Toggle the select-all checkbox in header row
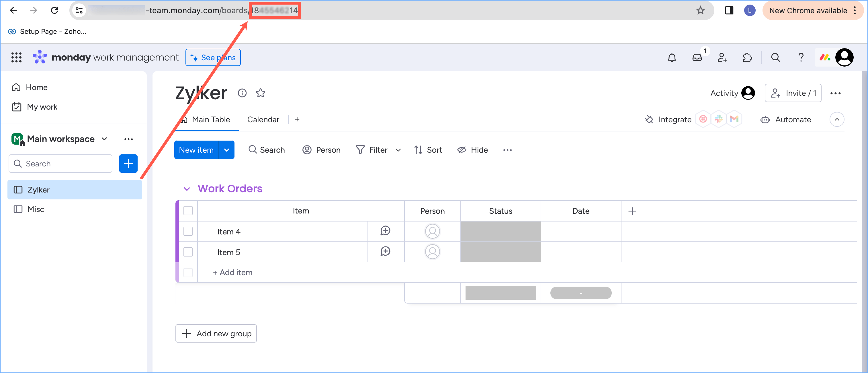Viewport: 868px width, 373px height. (188, 211)
